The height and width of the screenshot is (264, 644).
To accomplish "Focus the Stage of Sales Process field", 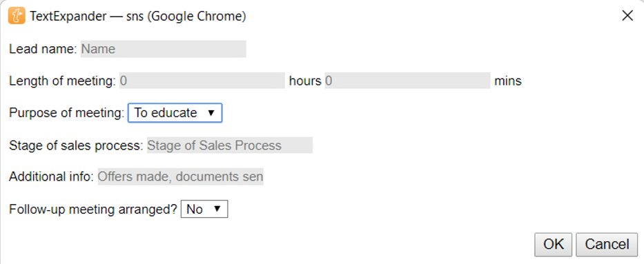I will 230,145.
